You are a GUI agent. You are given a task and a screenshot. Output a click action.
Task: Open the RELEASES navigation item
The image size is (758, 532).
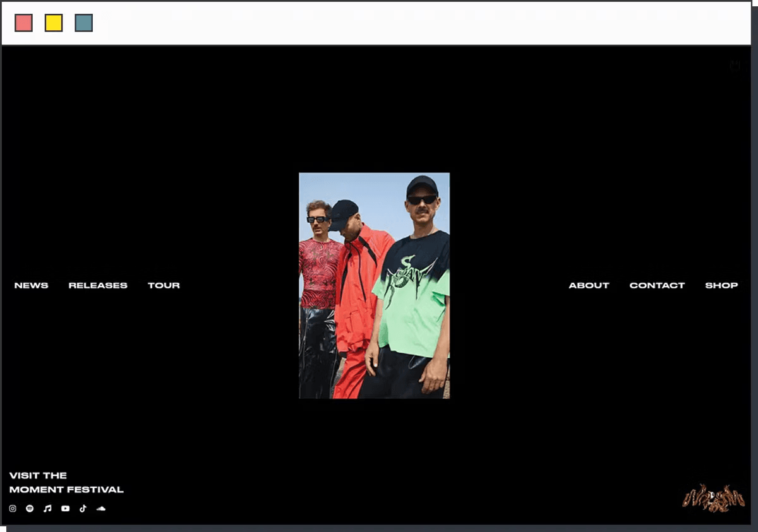pyautogui.click(x=98, y=285)
